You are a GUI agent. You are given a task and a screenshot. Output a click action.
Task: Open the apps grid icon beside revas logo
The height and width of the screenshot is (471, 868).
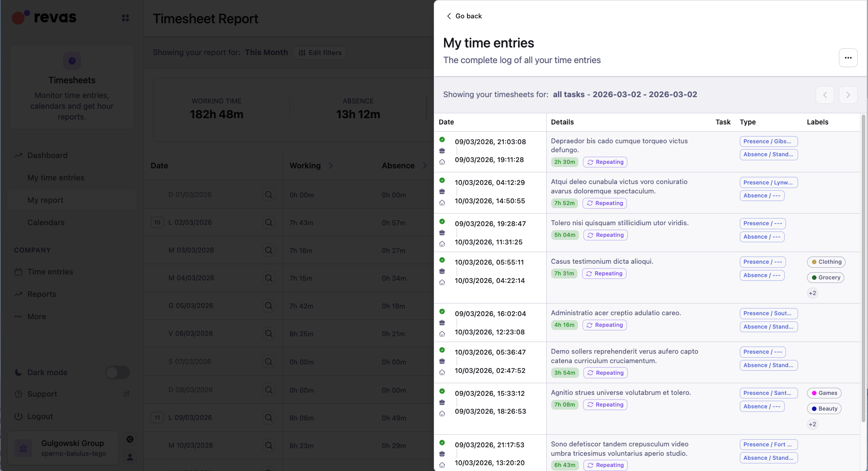(x=125, y=17)
